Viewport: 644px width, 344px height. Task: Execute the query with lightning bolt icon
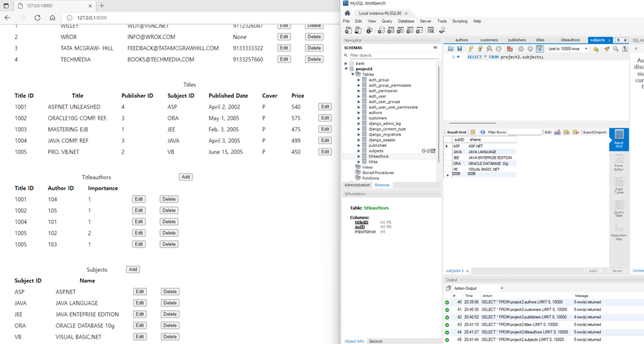point(471,48)
